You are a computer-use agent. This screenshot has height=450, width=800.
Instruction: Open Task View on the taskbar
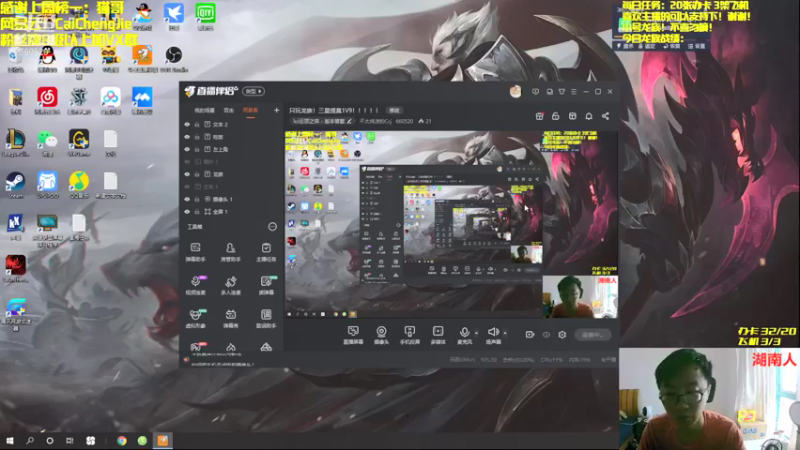tap(70, 440)
